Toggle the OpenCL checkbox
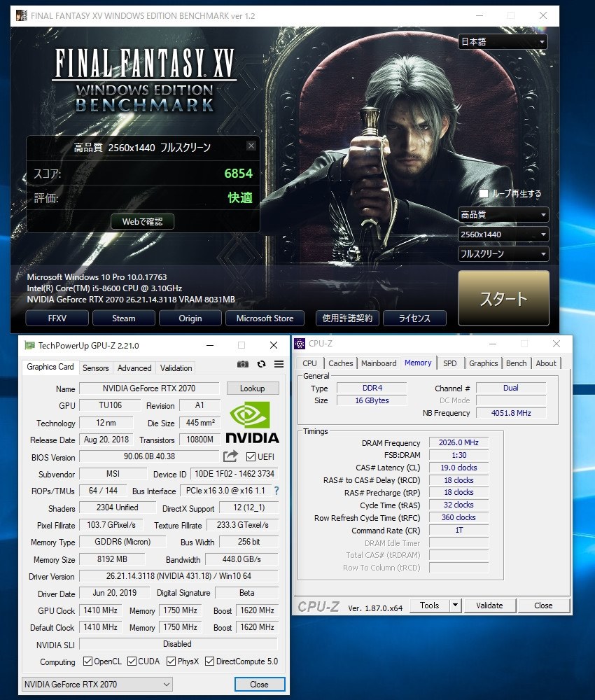The width and height of the screenshot is (595, 700). coord(88,661)
